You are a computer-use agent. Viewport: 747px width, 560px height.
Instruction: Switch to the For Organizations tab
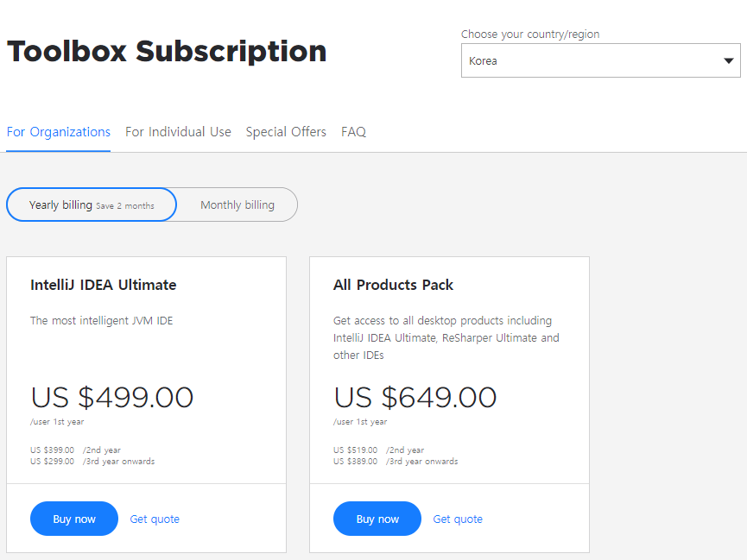tap(58, 132)
